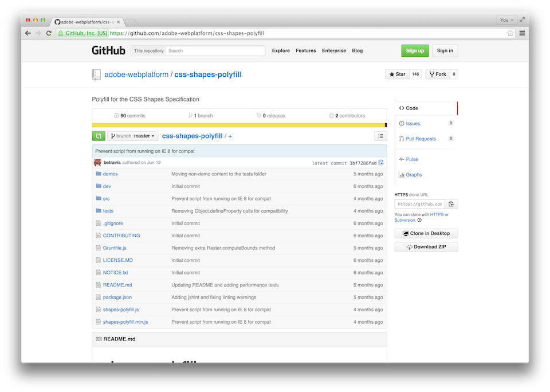Open the css-shapes-polyfill title link
This screenshot has width=550, height=392.
[x=208, y=75]
